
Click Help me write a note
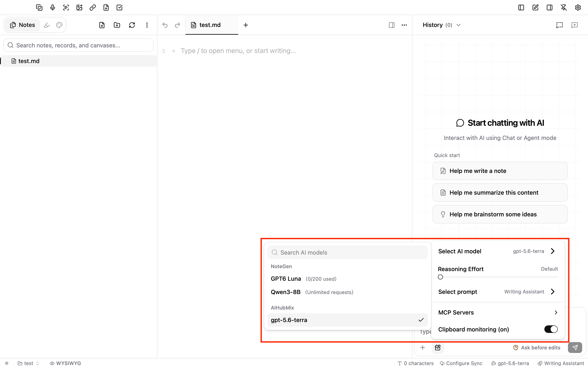point(500,171)
